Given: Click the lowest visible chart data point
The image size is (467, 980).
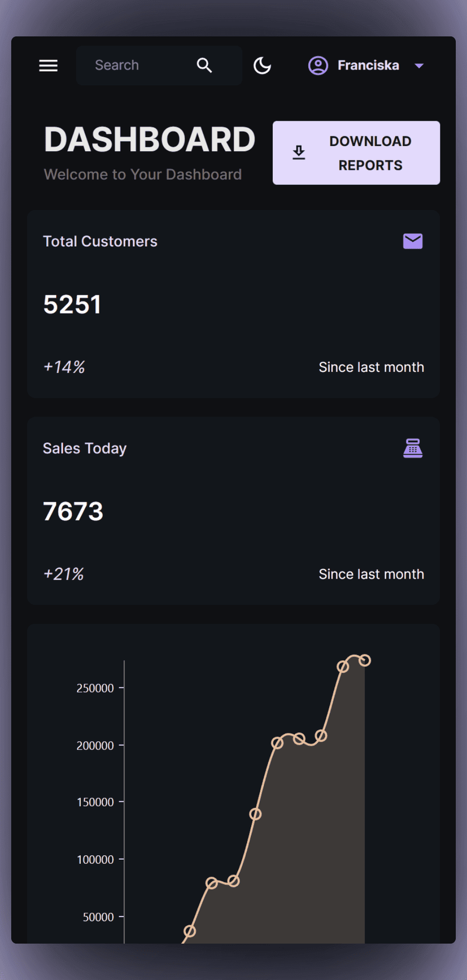Looking at the screenshot, I should pyautogui.click(x=190, y=931).
